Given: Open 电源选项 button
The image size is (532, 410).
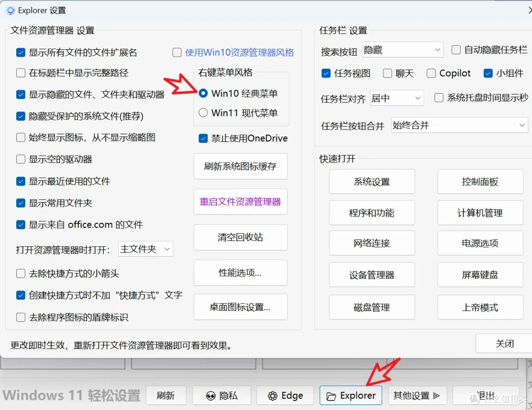Looking at the screenshot, I should tap(480, 243).
